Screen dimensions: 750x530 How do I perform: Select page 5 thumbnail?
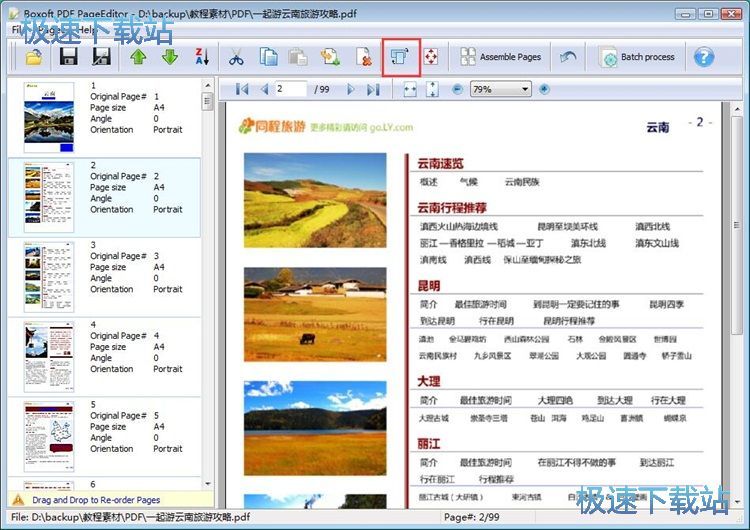[49, 437]
